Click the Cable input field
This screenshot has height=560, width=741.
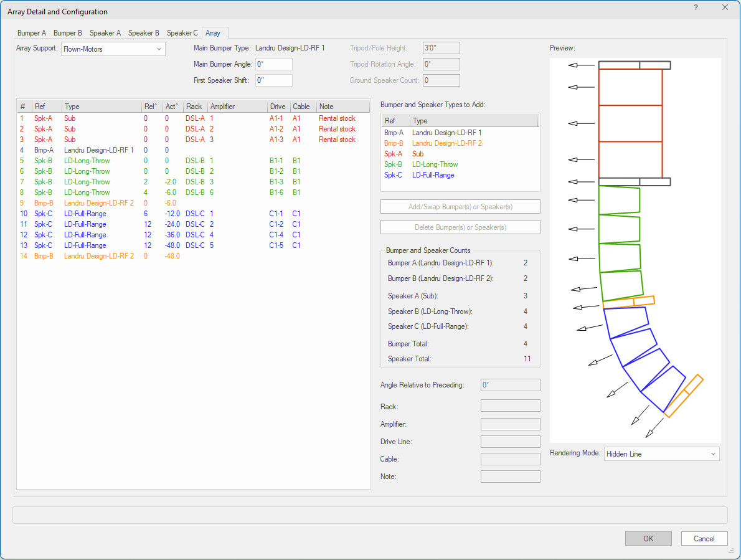coord(511,459)
